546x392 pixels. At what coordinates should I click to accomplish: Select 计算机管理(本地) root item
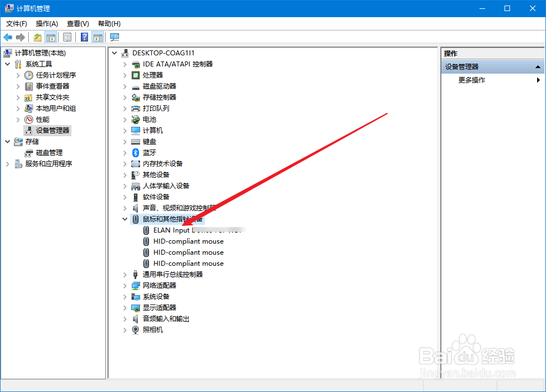pyautogui.click(x=40, y=53)
